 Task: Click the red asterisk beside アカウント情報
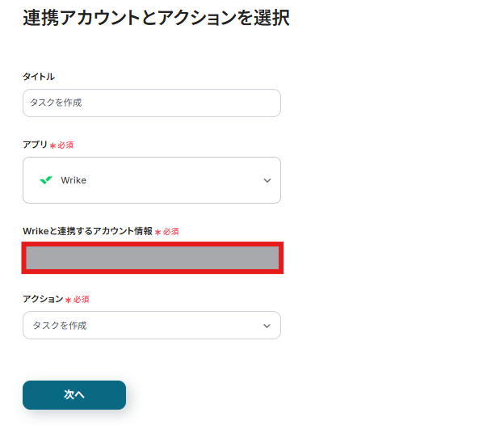[158, 232]
